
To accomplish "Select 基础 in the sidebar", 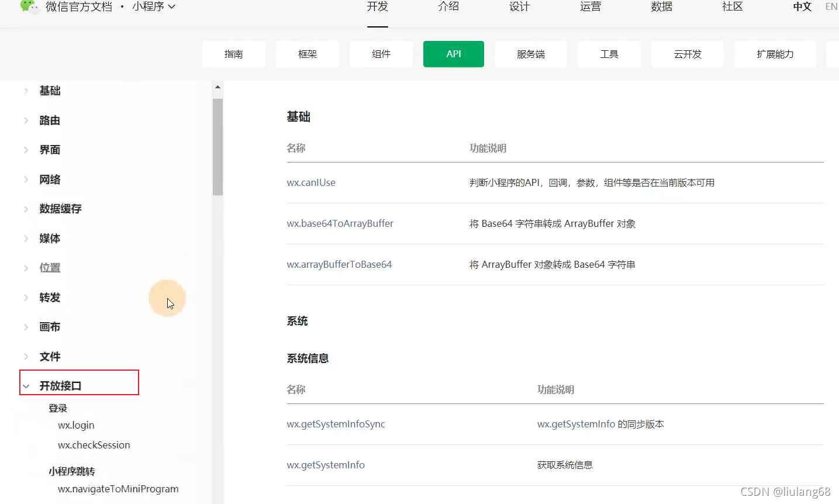I will (50, 91).
